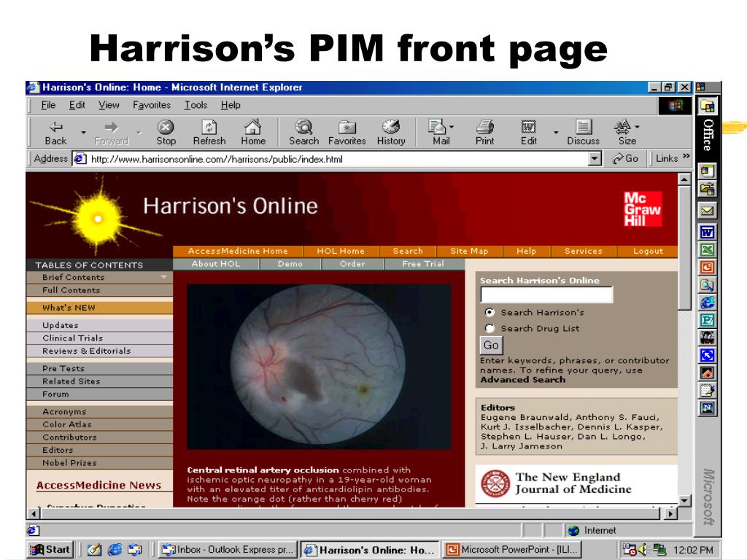Viewport: 747px width, 560px height.
Task: Click the Go button beside the address bar
Action: pos(625,158)
